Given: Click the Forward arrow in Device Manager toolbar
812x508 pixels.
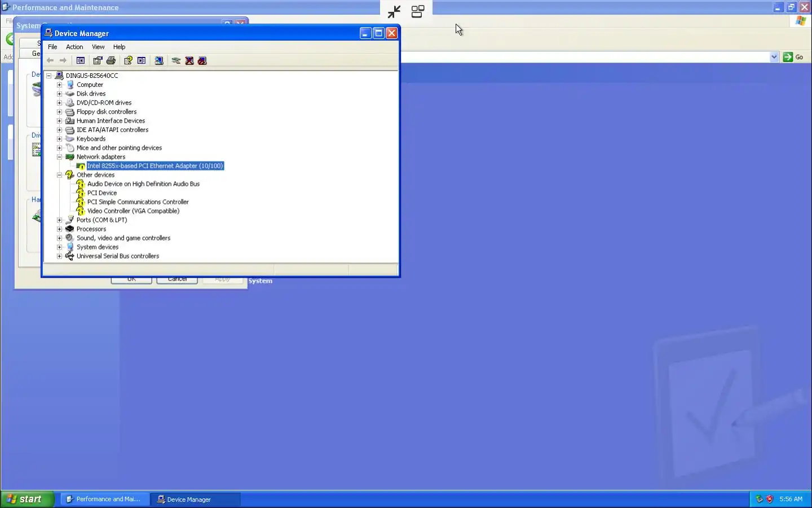Looking at the screenshot, I should point(63,60).
